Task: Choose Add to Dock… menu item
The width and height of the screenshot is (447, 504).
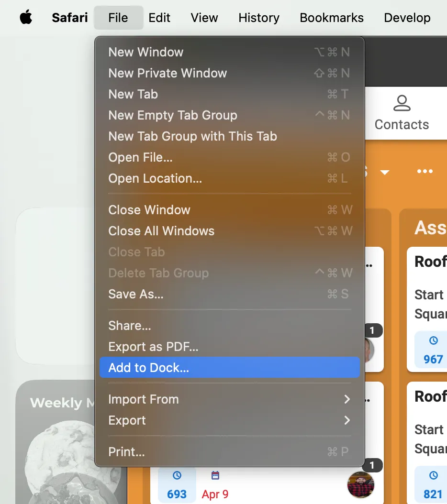Action: coord(230,367)
